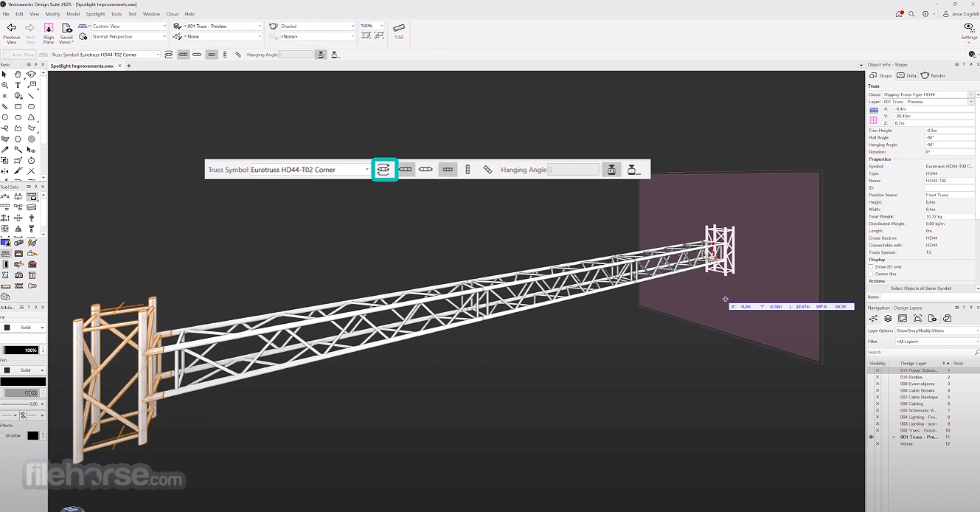This screenshot has width=980, height=512.
Task: Click Select Objects of Same Symbol button
Action: coord(921,288)
